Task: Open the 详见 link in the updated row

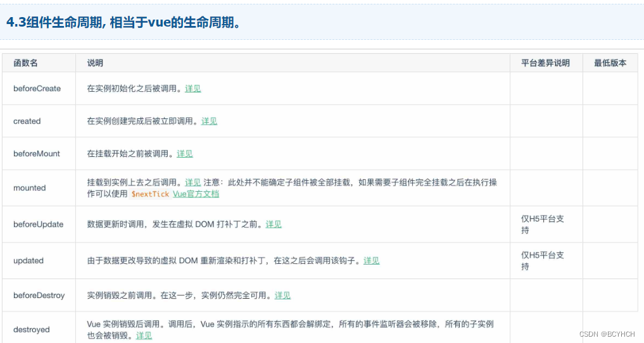Action: [371, 261]
